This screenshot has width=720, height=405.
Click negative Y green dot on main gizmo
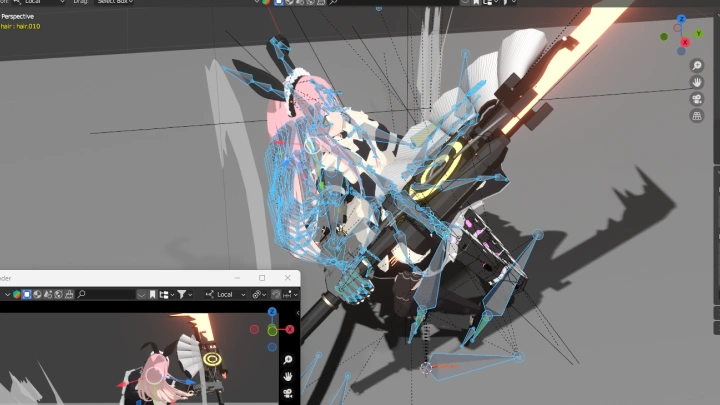pos(664,36)
